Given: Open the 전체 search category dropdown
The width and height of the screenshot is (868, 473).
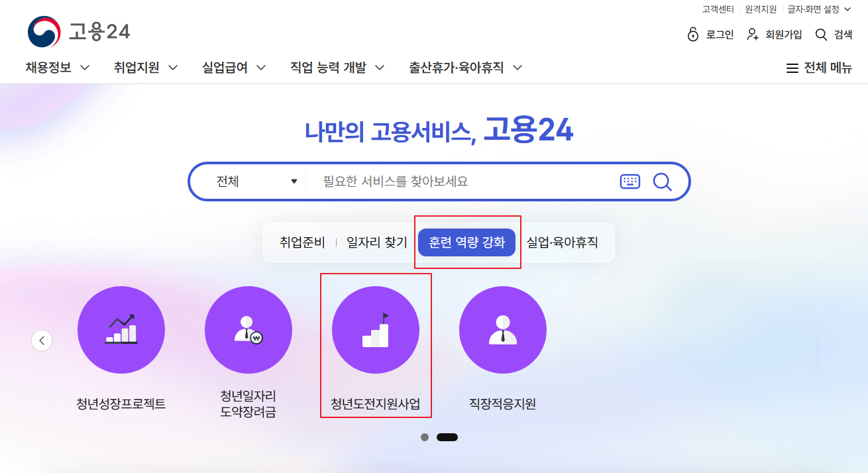Looking at the screenshot, I should tap(257, 182).
